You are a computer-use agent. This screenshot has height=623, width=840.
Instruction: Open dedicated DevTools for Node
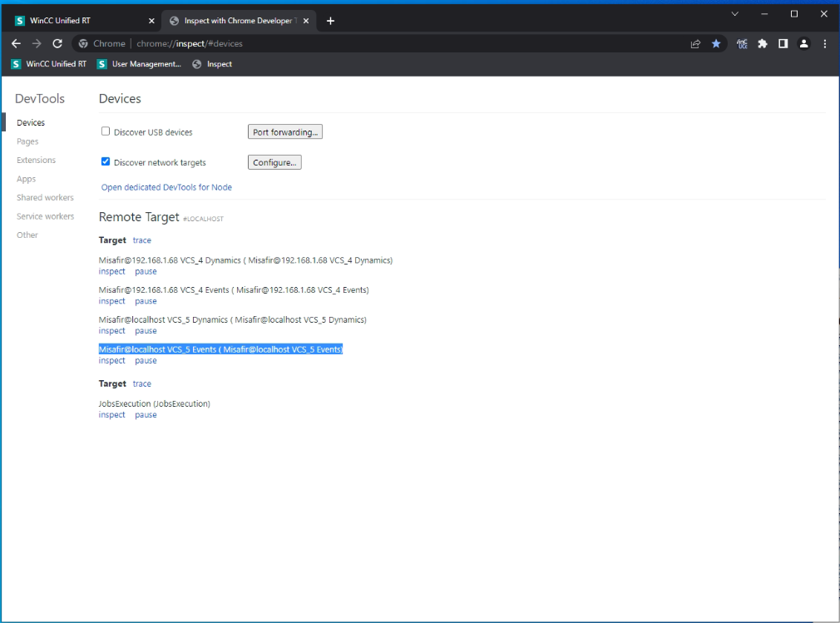pos(166,187)
